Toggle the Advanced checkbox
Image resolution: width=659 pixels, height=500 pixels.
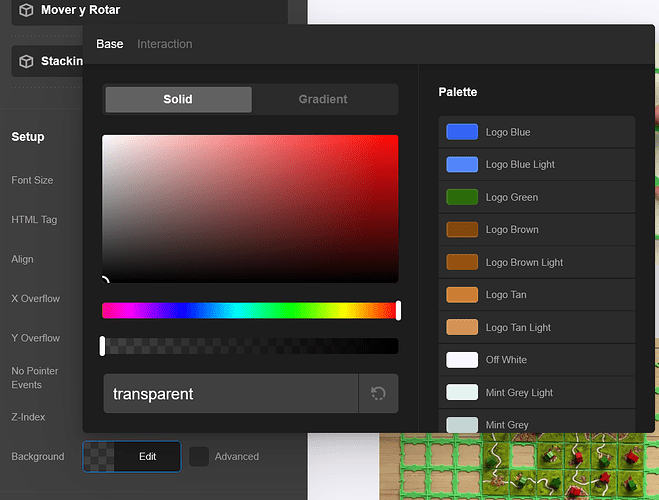point(199,456)
